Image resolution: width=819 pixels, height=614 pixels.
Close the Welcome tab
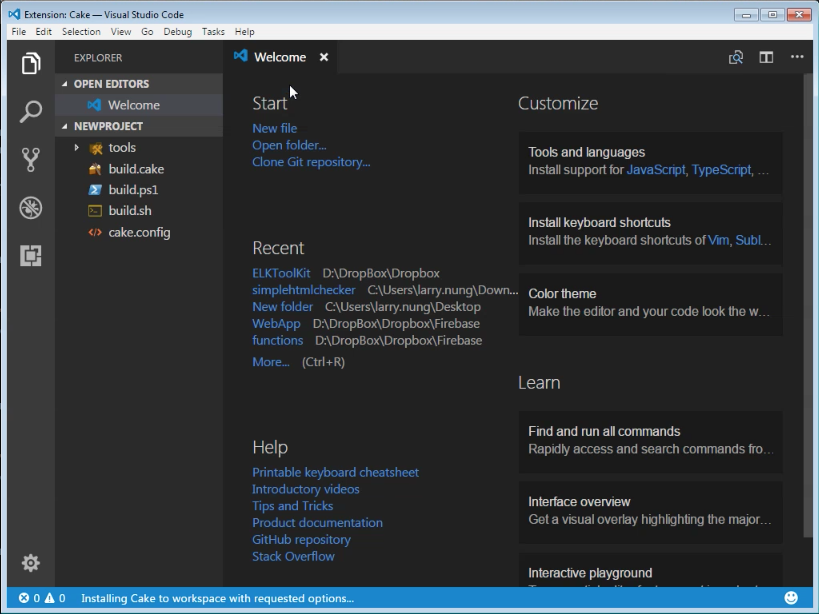pos(324,57)
